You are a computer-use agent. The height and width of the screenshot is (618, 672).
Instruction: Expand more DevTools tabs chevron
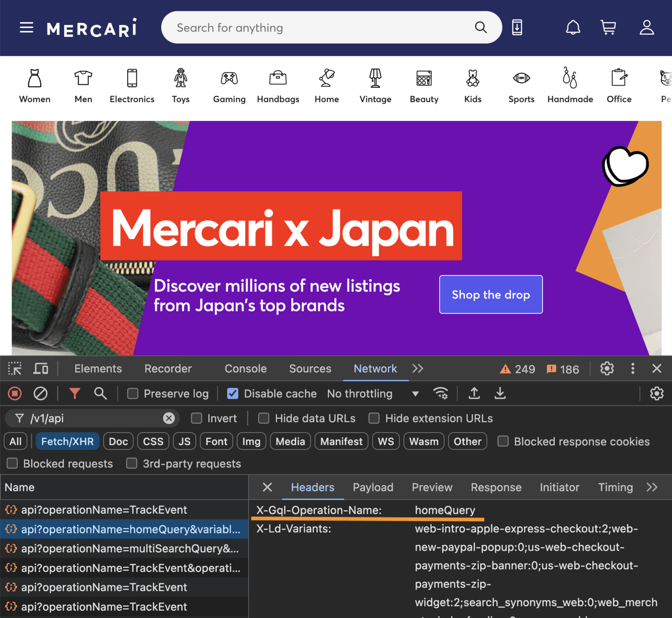tap(417, 369)
